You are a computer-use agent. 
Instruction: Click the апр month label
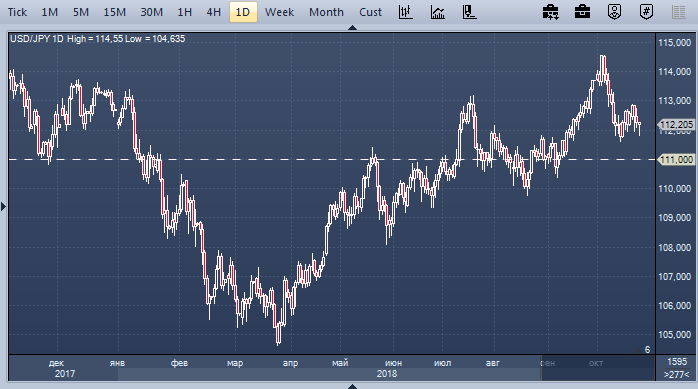click(290, 363)
